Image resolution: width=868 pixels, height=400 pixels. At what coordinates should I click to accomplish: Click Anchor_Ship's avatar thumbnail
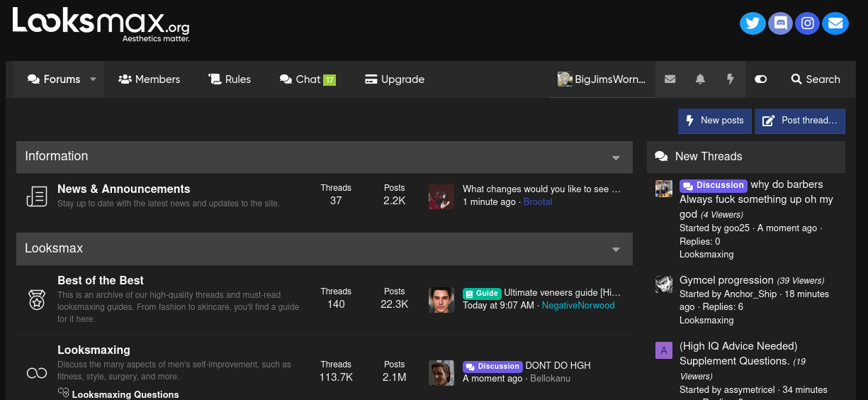click(x=664, y=284)
